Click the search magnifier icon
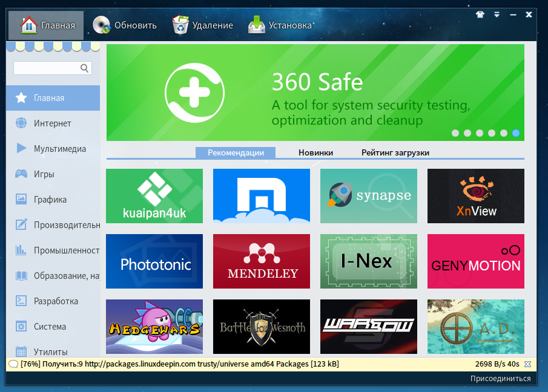 (84, 68)
